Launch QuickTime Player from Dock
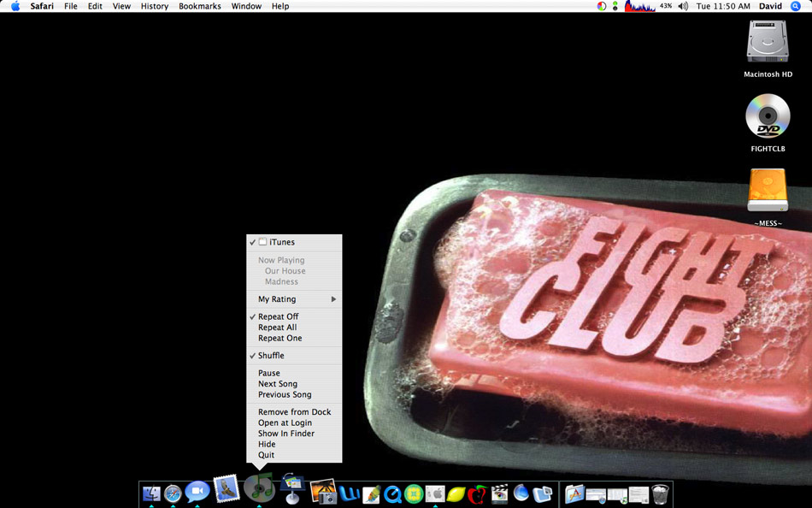 point(393,493)
